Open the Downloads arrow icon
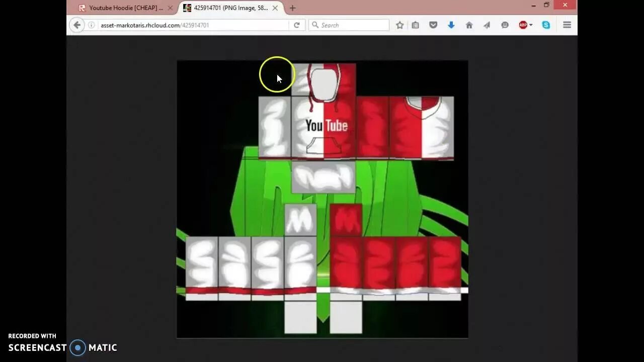 (451, 25)
